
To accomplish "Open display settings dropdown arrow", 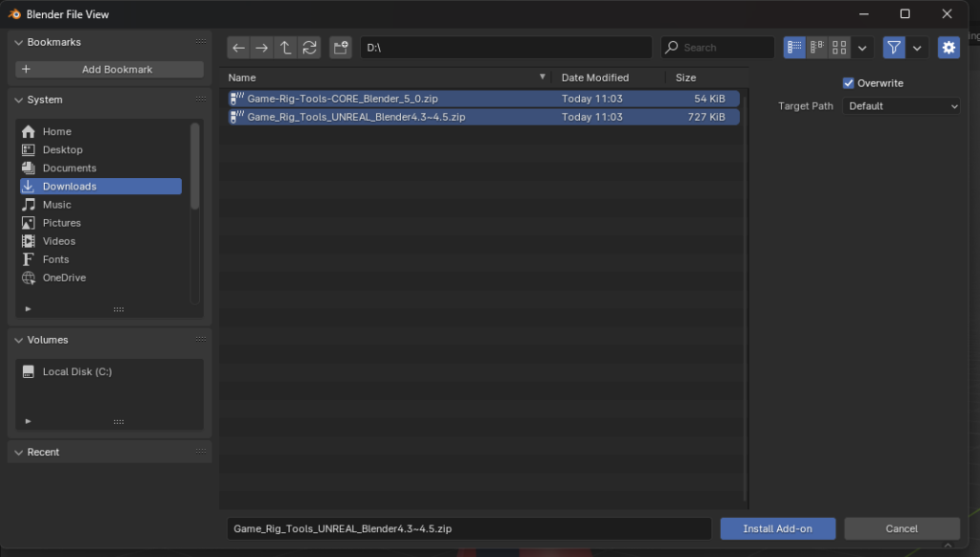I will (863, 48).
